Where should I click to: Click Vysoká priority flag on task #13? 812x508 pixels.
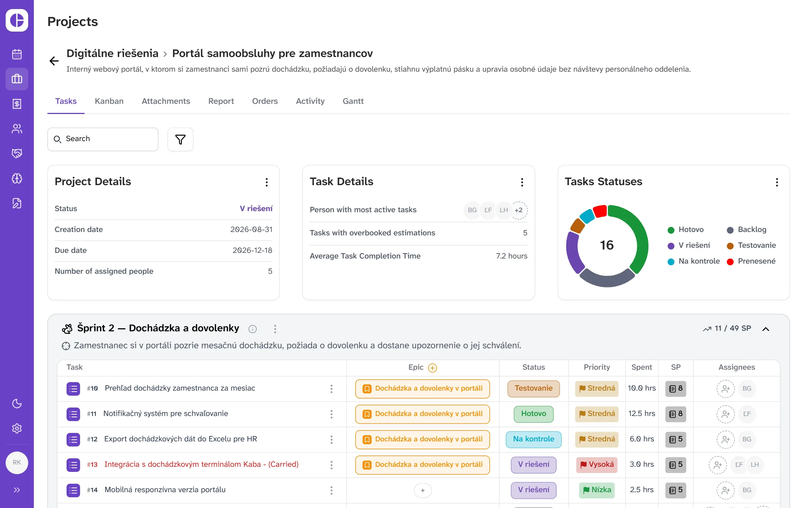click(x=597, y=465)
